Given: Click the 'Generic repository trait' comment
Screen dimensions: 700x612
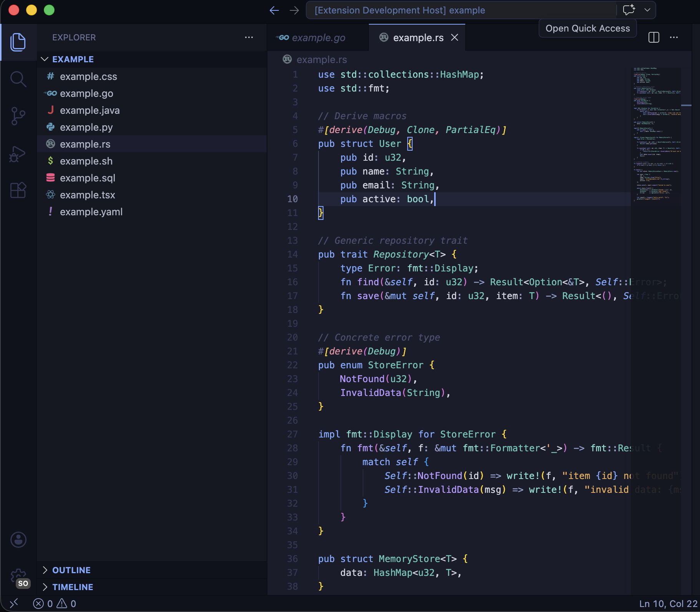Looking at the screenshot, I should click(393, 241).
